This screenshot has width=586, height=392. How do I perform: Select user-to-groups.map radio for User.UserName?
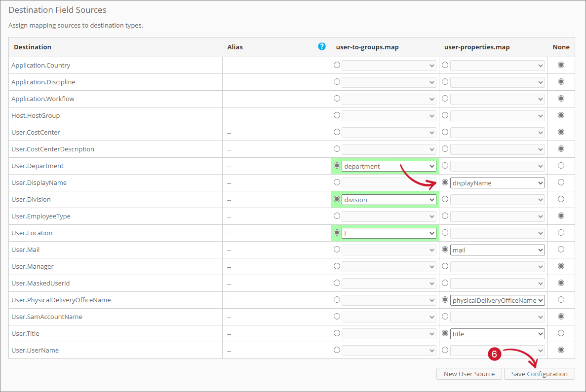point(337,350)
